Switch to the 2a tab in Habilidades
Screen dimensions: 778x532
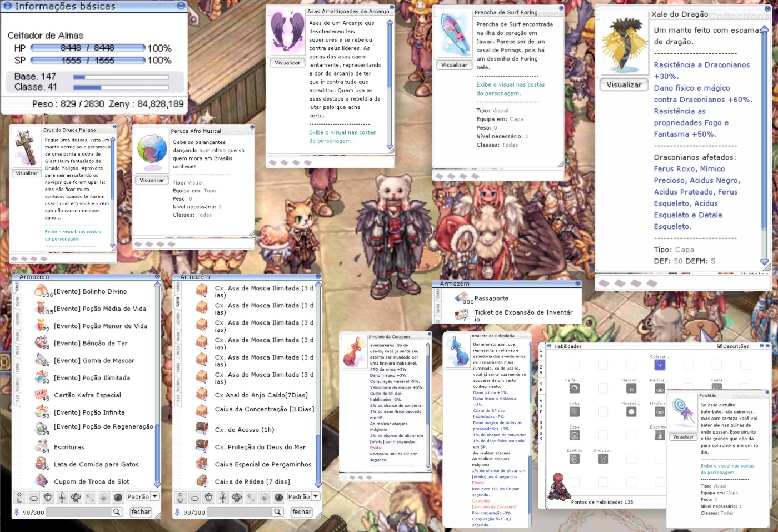[541, 370]
